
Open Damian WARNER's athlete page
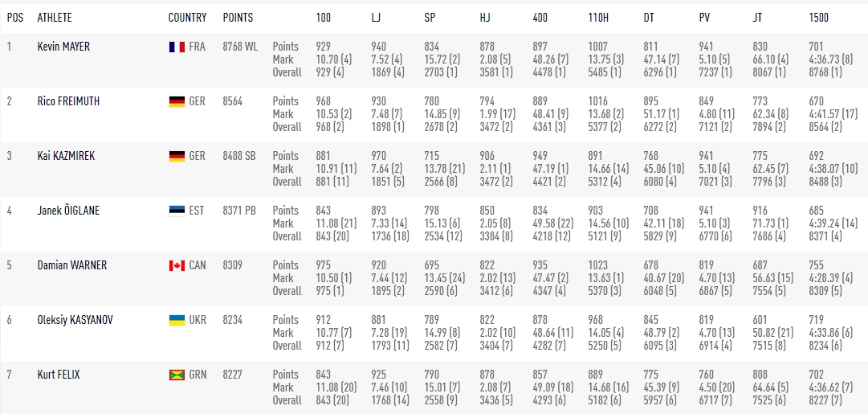point(72,265)
